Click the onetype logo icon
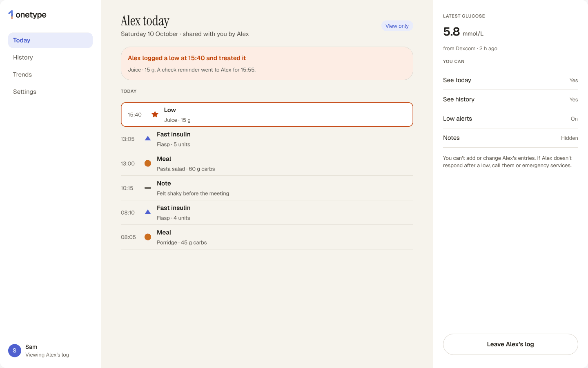Image resolution: width=588 pixels, height=368 pixels. pos(11,15)
